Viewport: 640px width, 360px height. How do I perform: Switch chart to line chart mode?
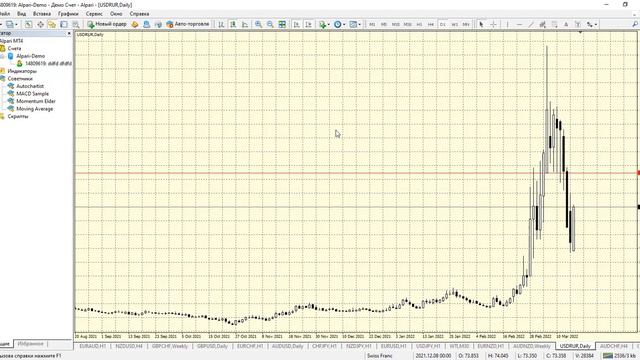(x=245, y=24)
